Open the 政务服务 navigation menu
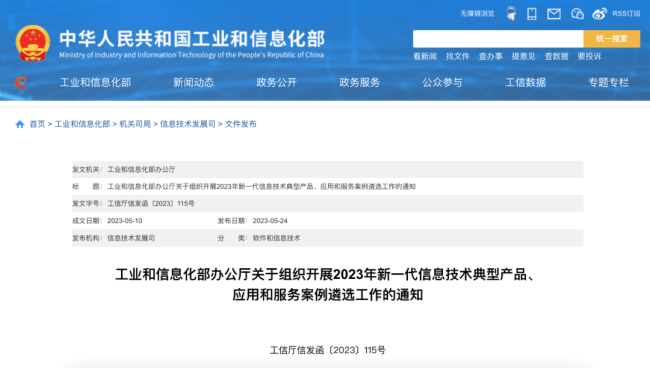 (359, 82)
